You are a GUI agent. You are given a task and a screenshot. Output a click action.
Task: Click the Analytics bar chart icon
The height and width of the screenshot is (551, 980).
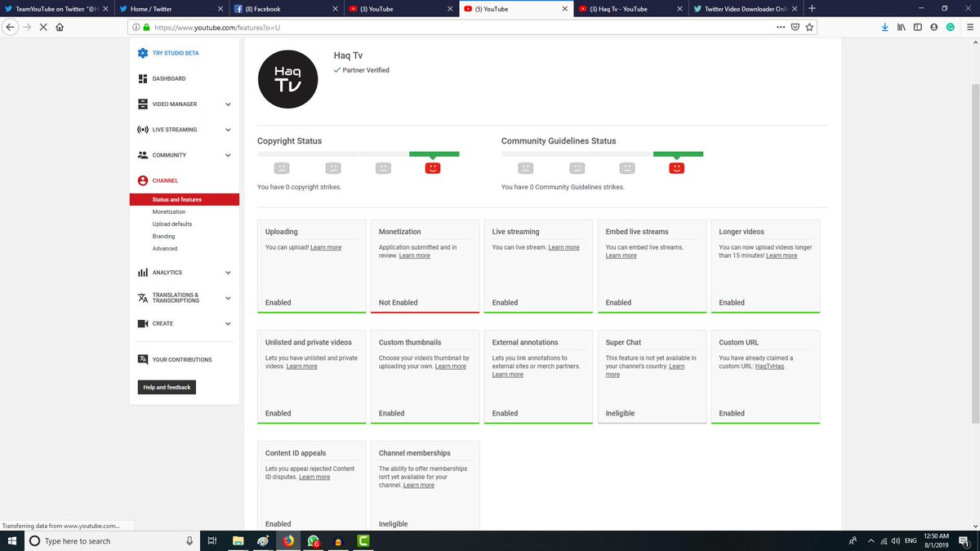[143, 273]
